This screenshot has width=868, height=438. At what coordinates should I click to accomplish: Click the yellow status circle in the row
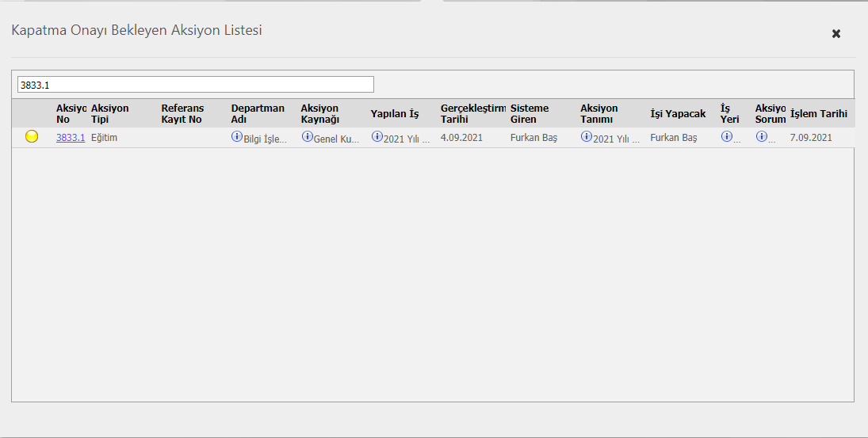[32, 136]
